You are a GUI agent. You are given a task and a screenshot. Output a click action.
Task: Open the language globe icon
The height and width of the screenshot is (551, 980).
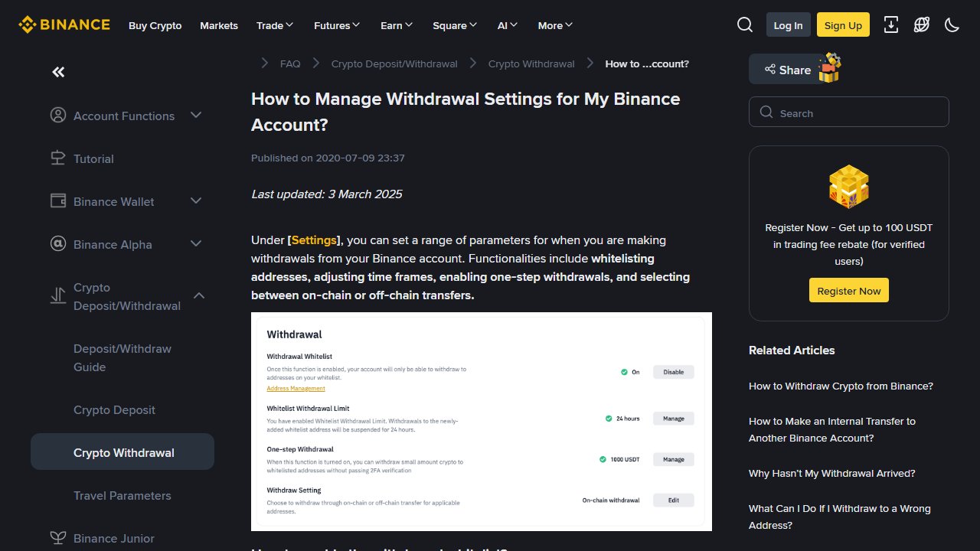click(x=922, y=24)
